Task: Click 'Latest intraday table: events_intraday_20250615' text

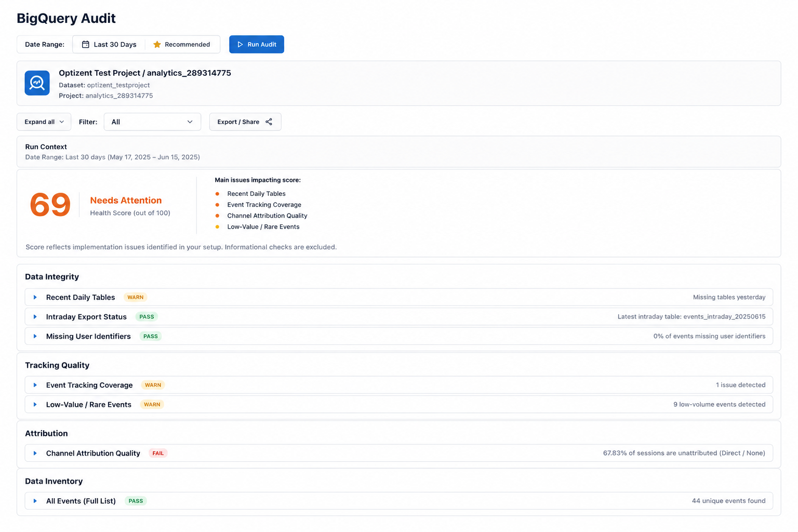Action: pos(691,316)
